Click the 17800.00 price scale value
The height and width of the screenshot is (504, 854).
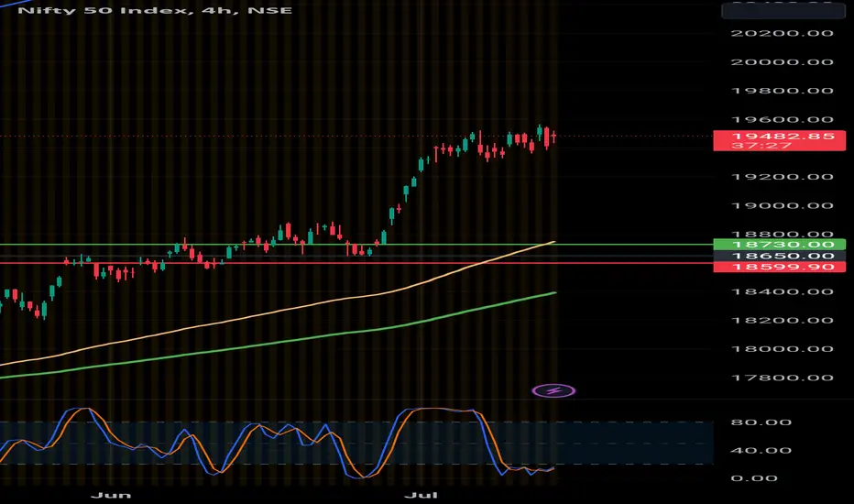pos(783,378)
